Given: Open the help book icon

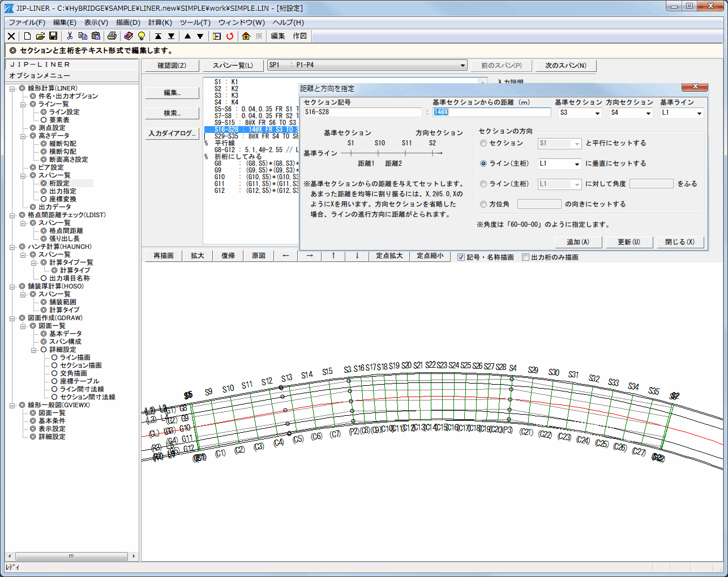Looking at the screenshot, I should click(x=129, y=36).
